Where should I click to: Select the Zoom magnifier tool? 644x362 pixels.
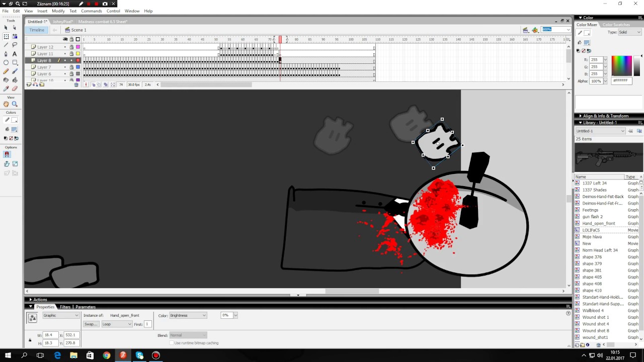[15, 104]
